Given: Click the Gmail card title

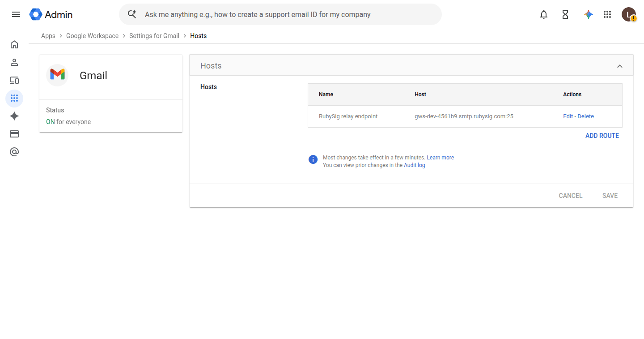Looking at the screenshot, I should [x=93, y=76].
